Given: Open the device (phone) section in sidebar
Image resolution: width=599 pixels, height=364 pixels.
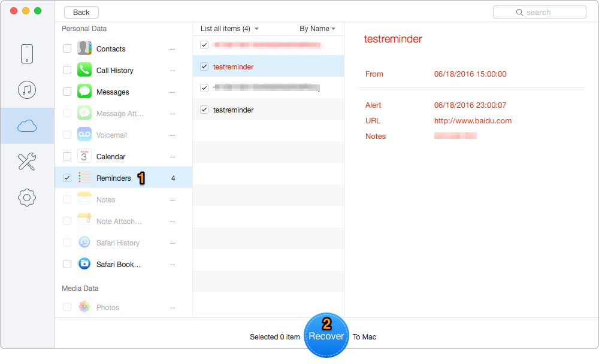Looking at the screenshot, I should click(x=27, y=54).
